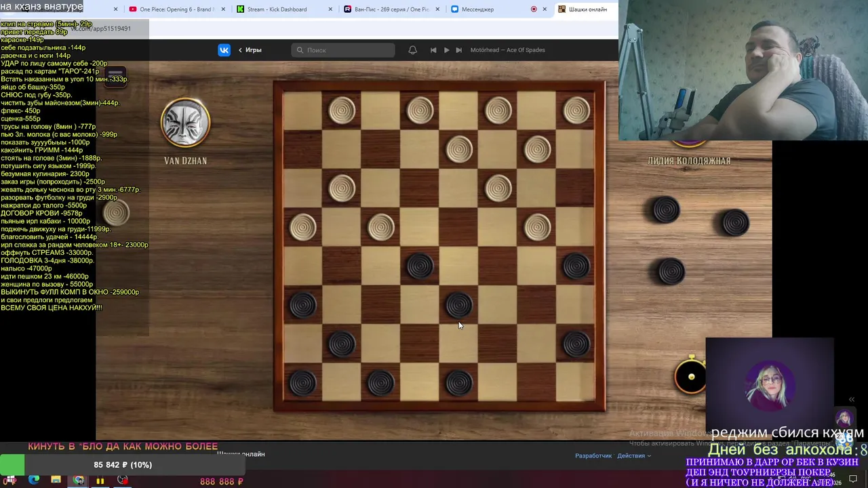Open Microsoft Edge from the taskbar
The width and height of the screenshot is (868, 488).
33,481
